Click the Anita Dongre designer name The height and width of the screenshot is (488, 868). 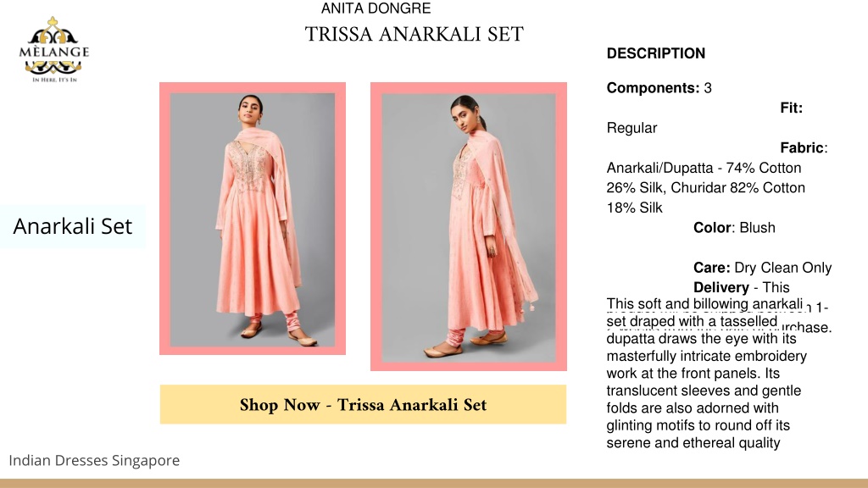[376, 8]
